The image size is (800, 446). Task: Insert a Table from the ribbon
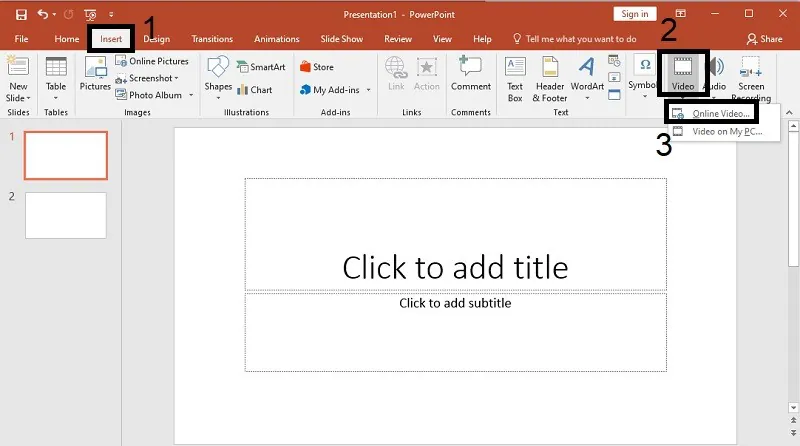(x=56, y=76)
